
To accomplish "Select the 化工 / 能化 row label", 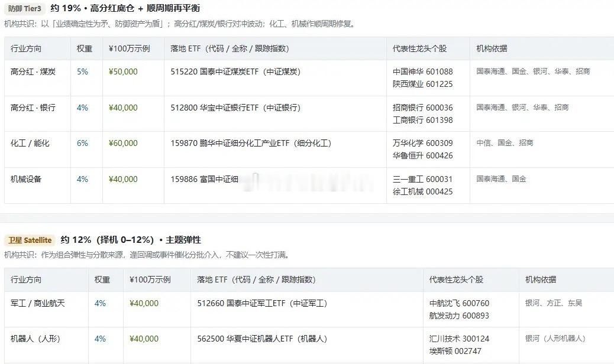I will click(x=30, y=143).
